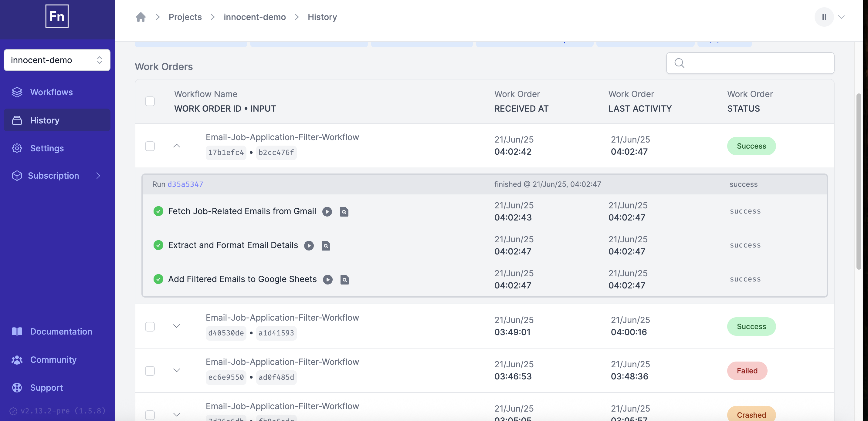Click the Subscription cube icon

17,176
